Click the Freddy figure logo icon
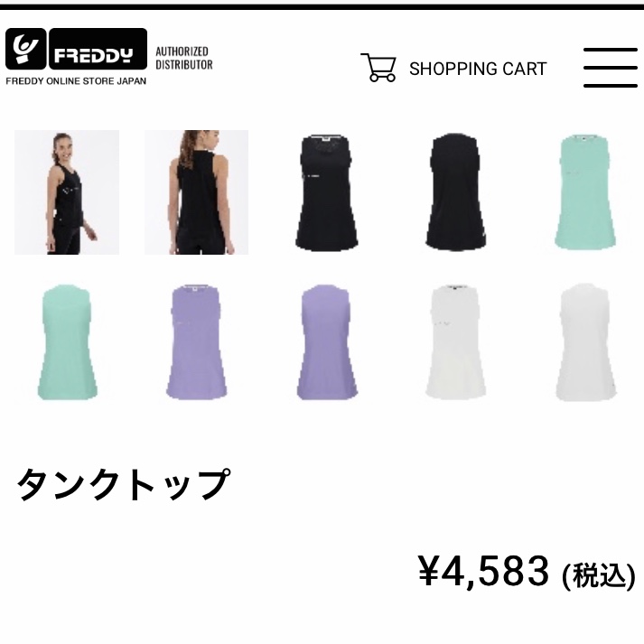The height and width of the screenshot is (644, 644). 25,49
